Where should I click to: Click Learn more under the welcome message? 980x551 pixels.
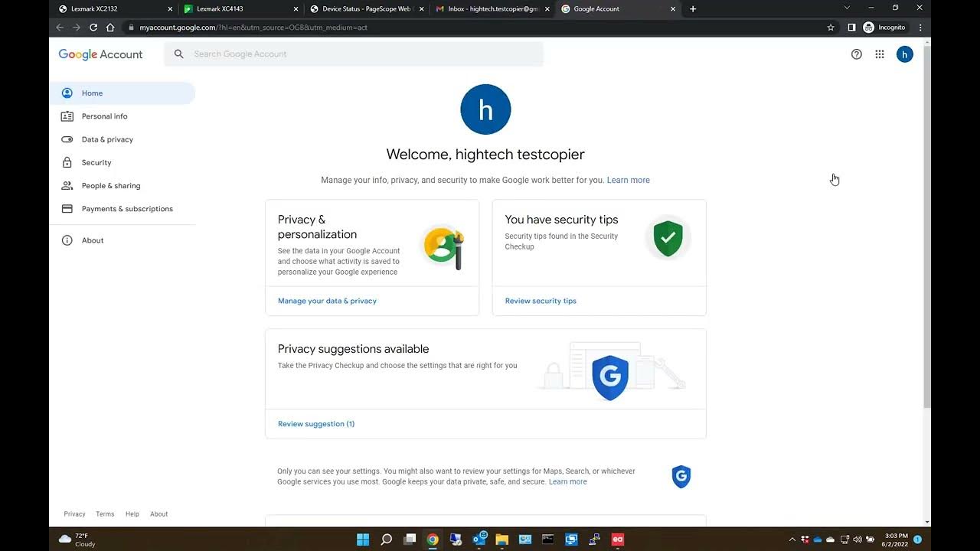(x=628, y=180)
